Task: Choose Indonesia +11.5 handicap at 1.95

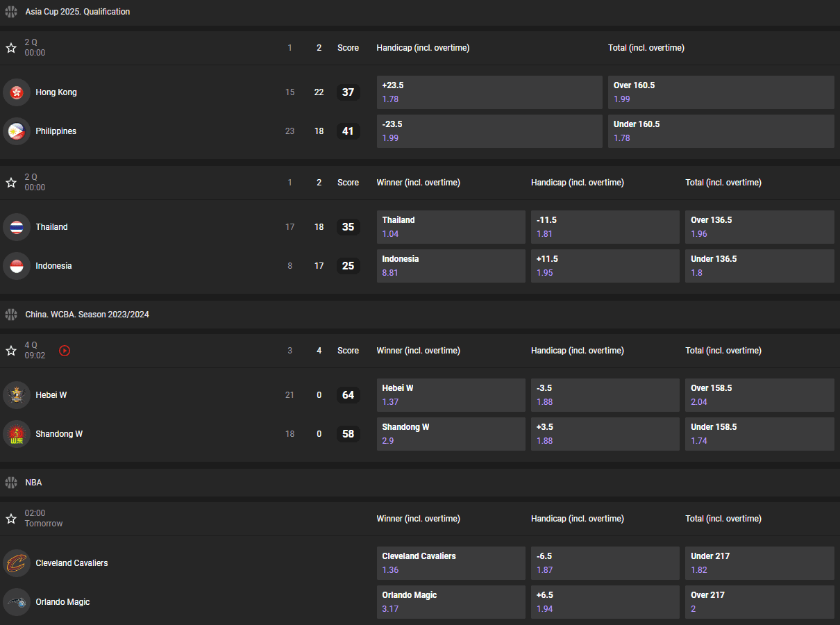Action: tap(605, 266)
